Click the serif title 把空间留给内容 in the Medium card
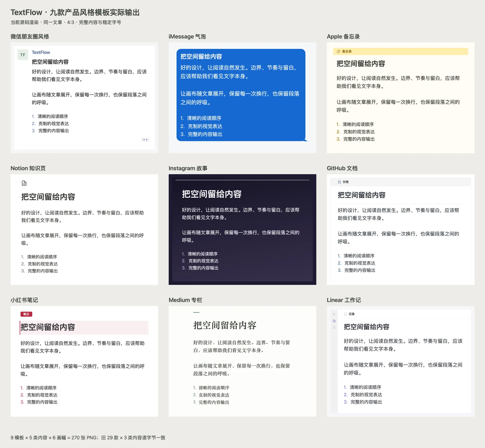Image resolution: width=485 pixels, height=448 pixels. (225, 325)
